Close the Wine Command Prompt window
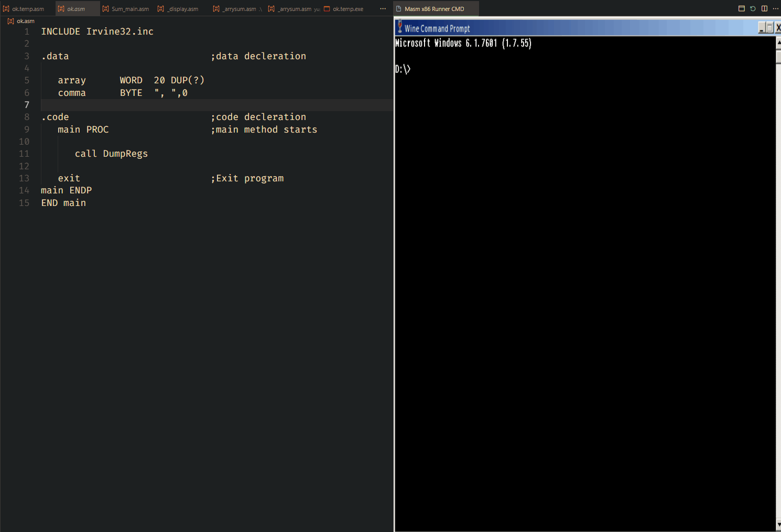The width and height of the screenshot is (781, 532). [x=778, y=28]
